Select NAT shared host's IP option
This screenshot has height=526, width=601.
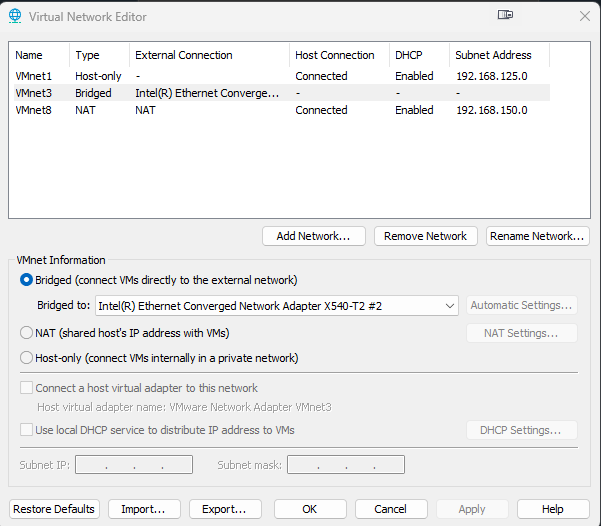(x=26, y=333)
